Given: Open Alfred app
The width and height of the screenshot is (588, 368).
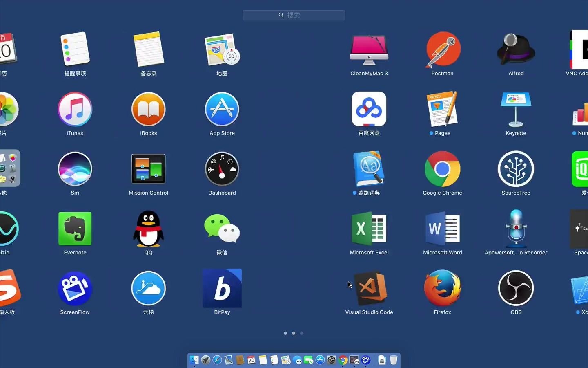Looking at the screenshot, I should click(516, 48).
